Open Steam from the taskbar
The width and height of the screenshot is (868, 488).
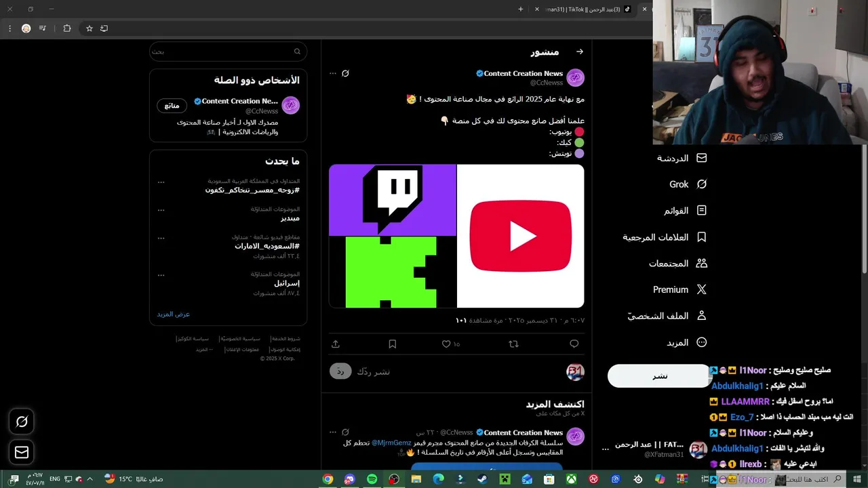[x=482, y=479]
